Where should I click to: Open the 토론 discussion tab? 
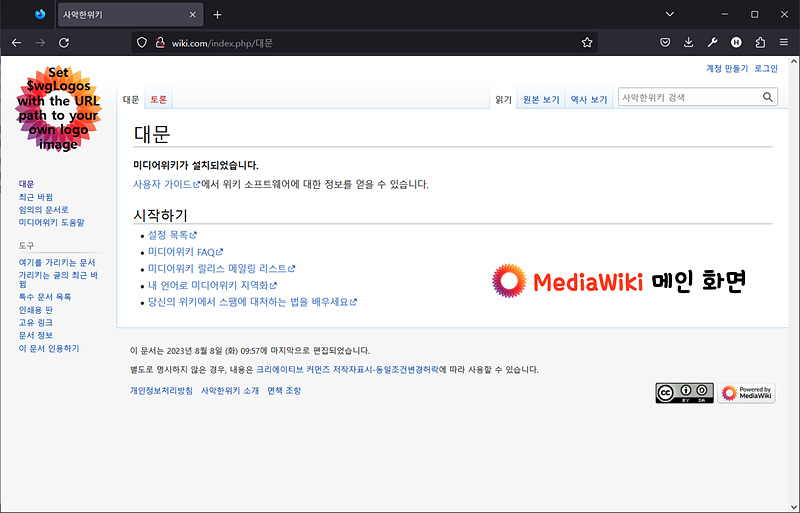pyautogui.click(x=158, y=100)
